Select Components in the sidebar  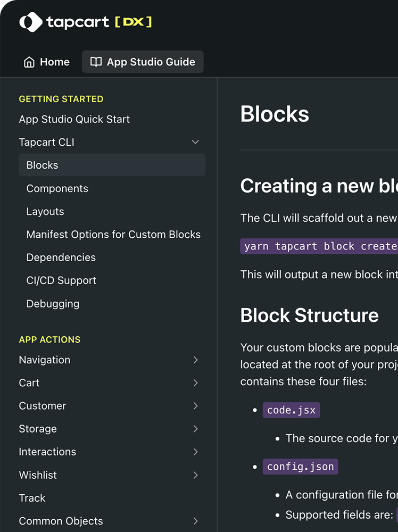coord(57,188)
